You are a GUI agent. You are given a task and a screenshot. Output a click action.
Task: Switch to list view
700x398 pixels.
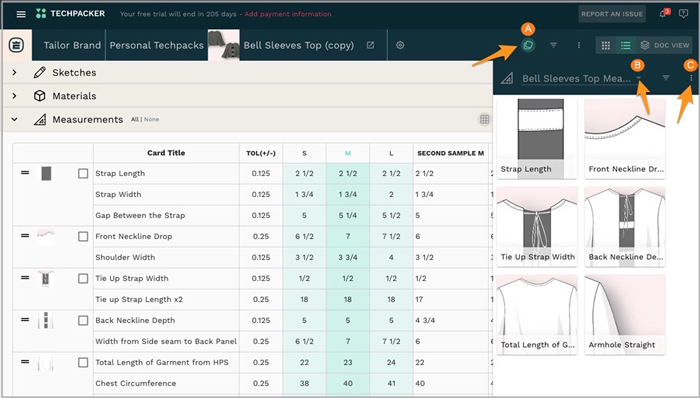pyautogui.click(x=625, y=45)
